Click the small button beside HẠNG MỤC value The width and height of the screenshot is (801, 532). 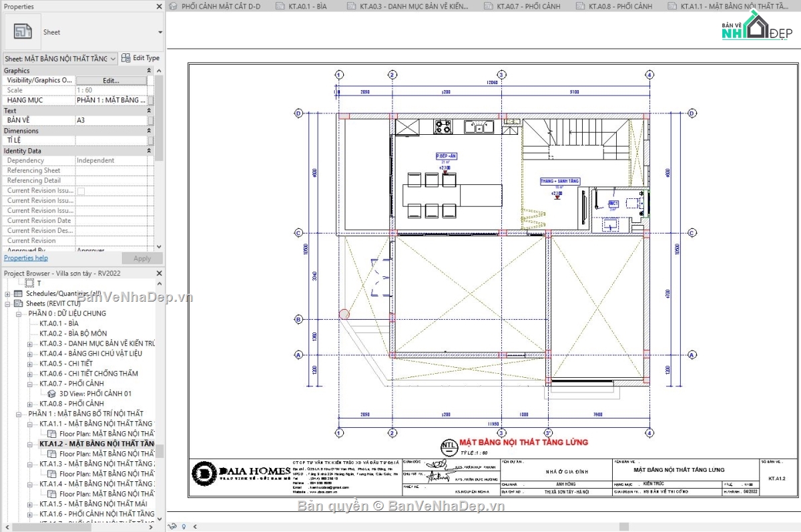coord(151,100)
